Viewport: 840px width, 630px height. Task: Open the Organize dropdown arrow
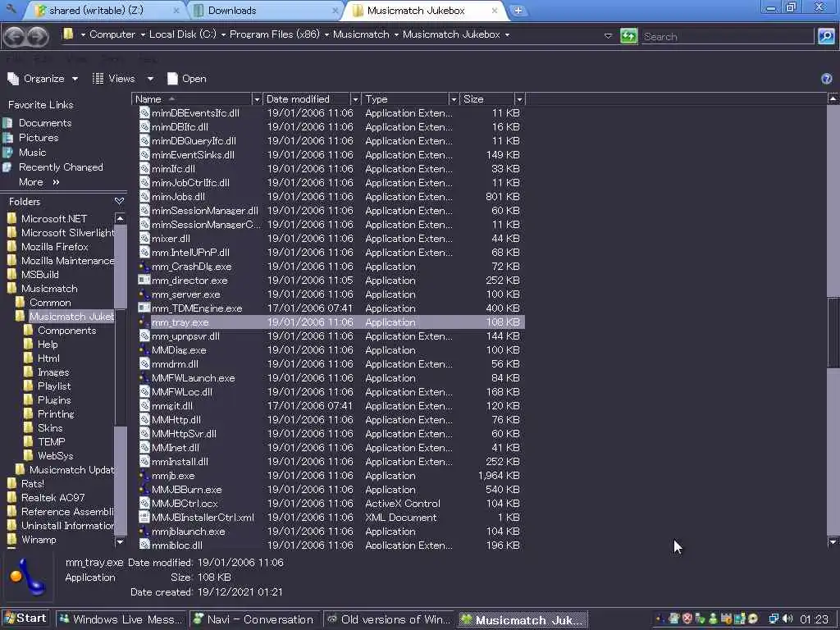tap(75, 79)
